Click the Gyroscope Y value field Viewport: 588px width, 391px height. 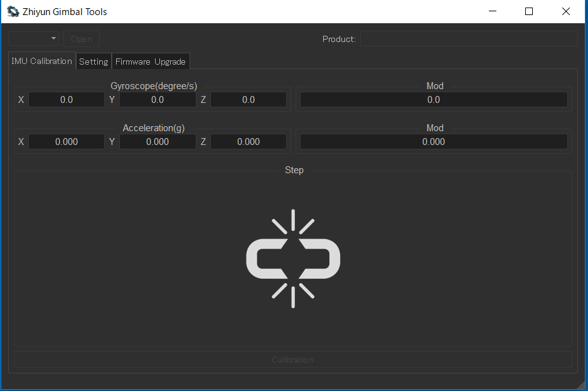pos(158,100)
